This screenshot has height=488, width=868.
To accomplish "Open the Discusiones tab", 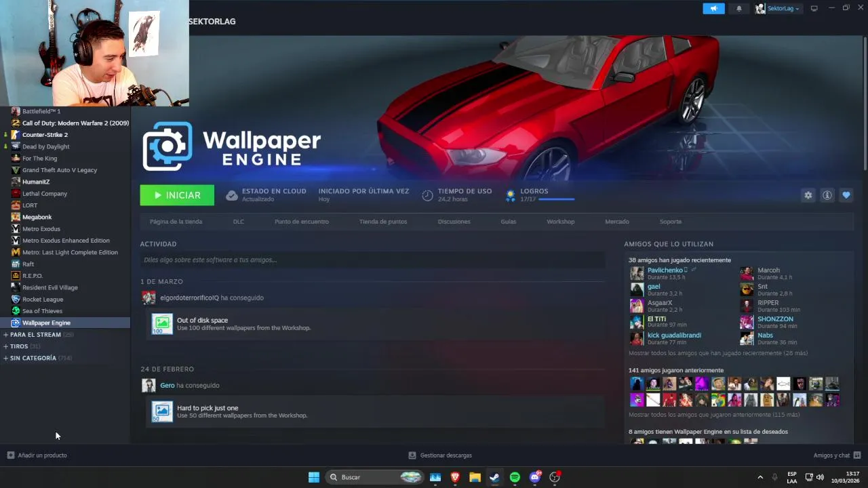I will pos(454,222).
